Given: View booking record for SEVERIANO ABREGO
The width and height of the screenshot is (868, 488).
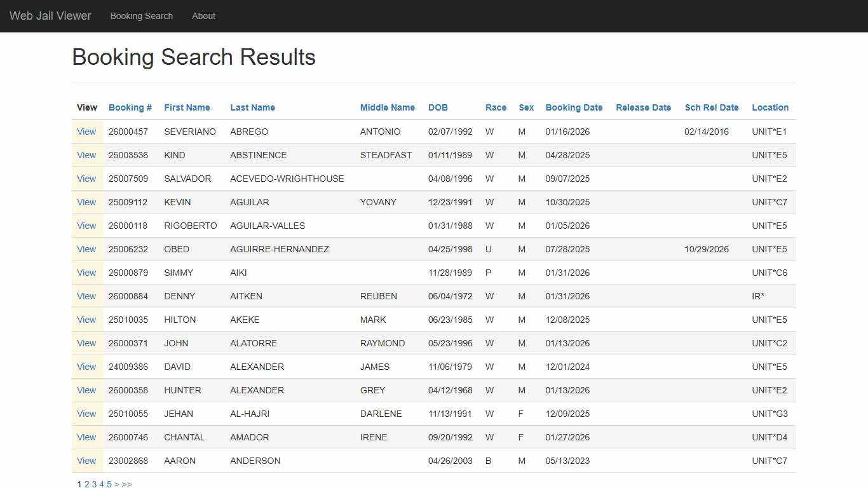Looking at the screenshot, I should (x=86, y=132).
